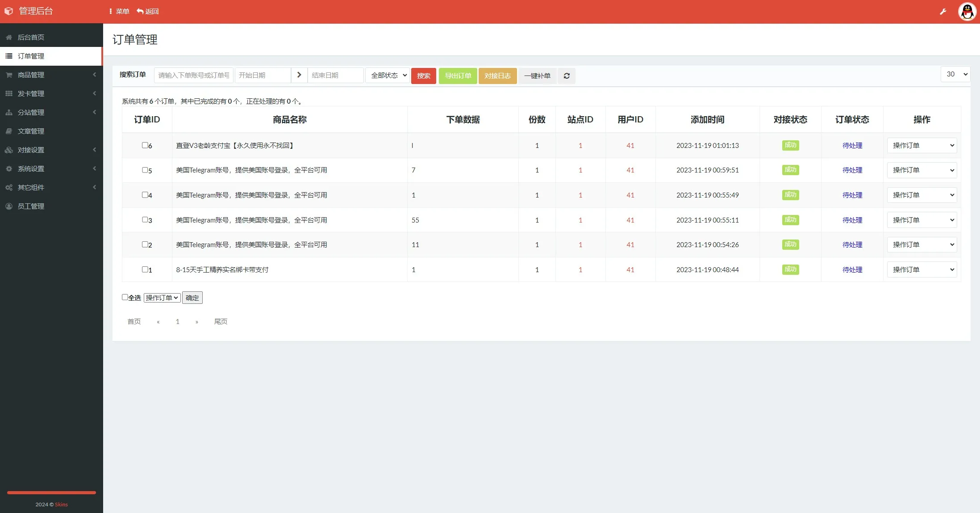
Task: Click the gear icon for 系统设置
Action: tap(9, 169)
